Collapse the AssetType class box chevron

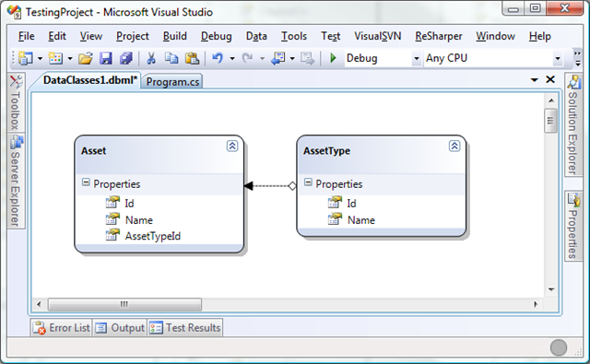pos(454,146)
